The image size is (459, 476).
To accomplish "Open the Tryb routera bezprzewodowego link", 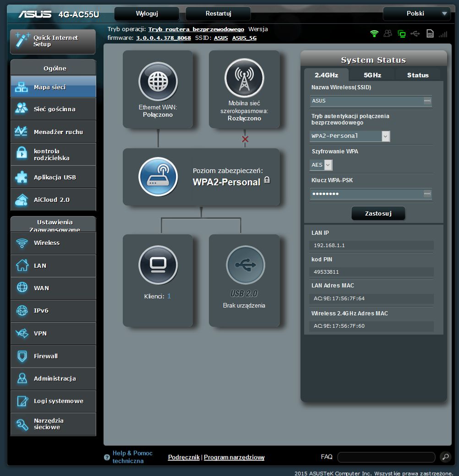I will point(196,29).
